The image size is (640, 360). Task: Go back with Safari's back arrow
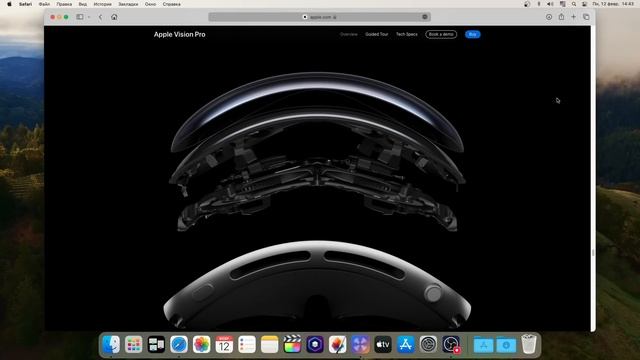tap(100, 17)
